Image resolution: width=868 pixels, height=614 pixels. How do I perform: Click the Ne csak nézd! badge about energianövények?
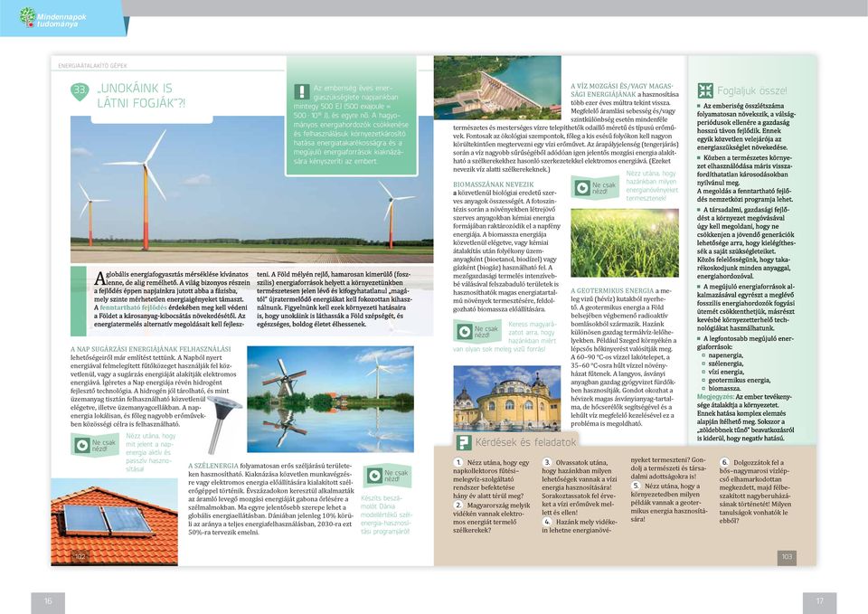click(595, 188)
